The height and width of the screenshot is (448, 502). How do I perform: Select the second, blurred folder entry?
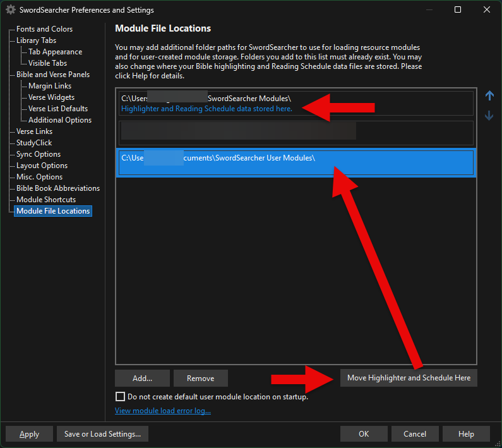coord(296,133)
